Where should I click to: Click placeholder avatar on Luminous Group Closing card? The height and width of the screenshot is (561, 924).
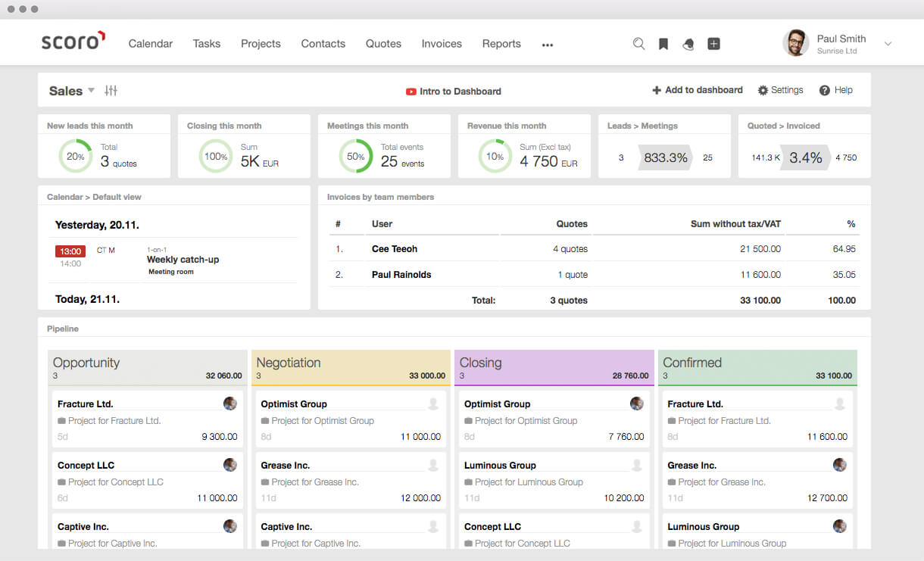[x=637, y=465]
